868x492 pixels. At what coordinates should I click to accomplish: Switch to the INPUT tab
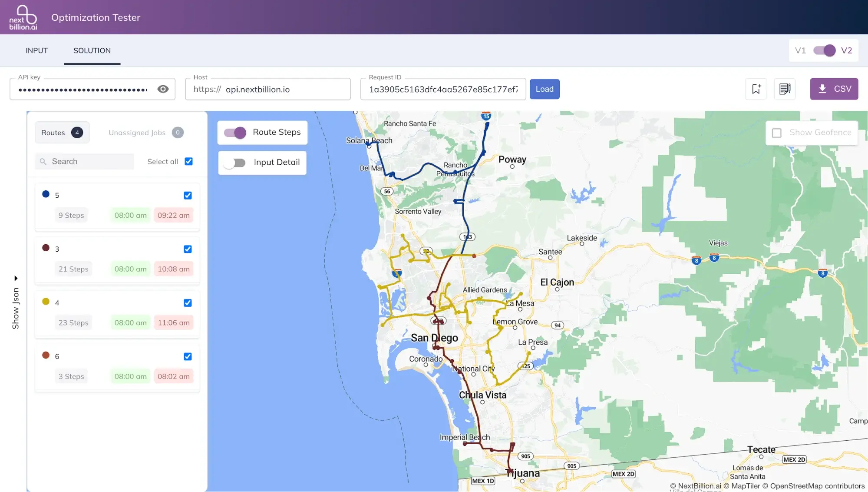coord(36,50)
